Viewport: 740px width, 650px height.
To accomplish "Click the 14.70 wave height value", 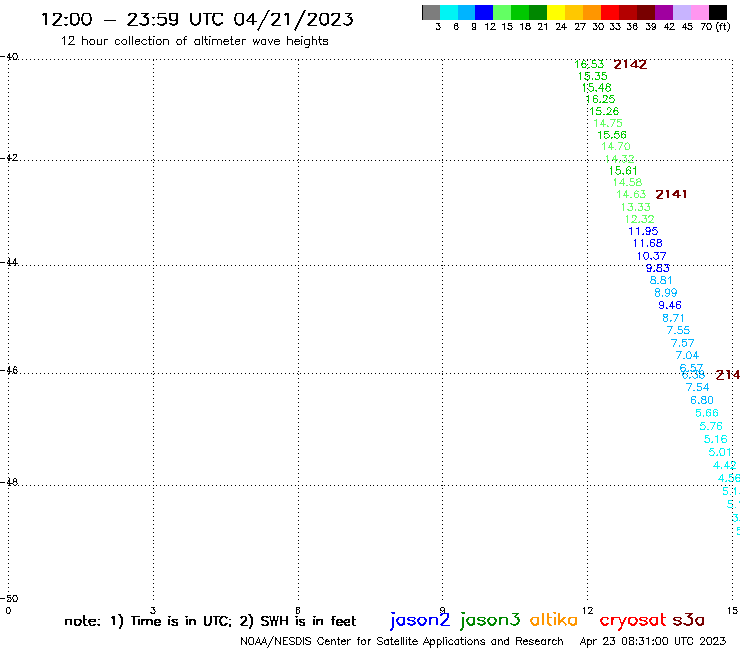I will pos(616,146).
